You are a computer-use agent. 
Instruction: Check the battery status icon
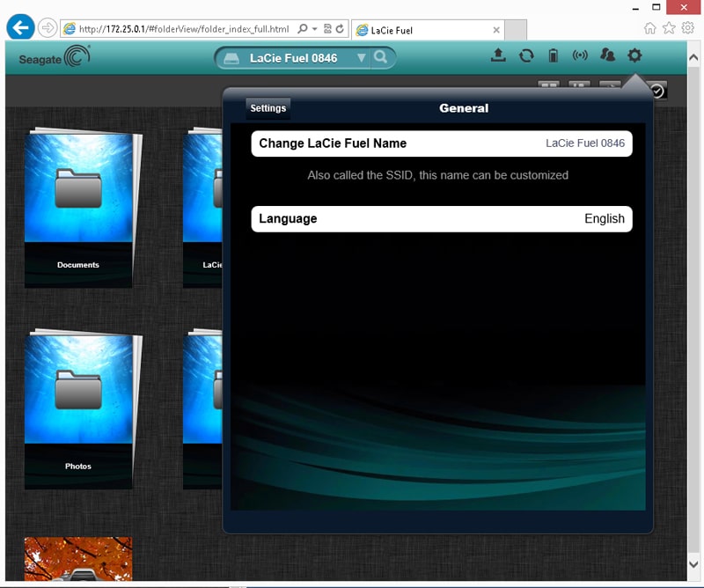click(554, 55)
